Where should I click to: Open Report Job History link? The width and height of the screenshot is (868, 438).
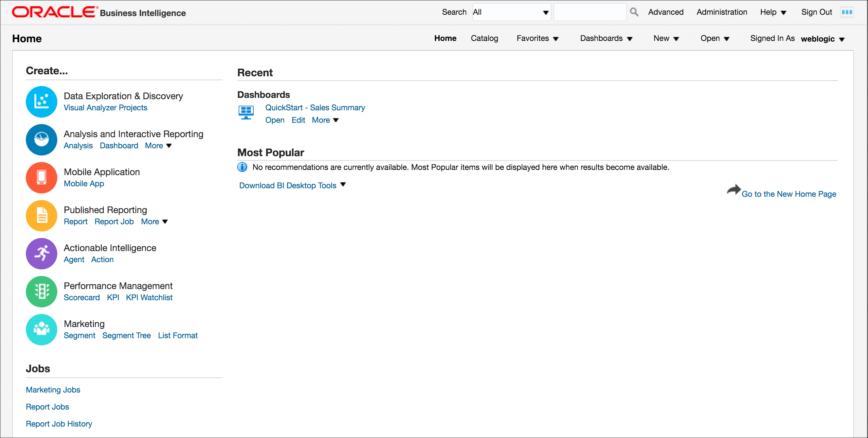tap(59, 424)
